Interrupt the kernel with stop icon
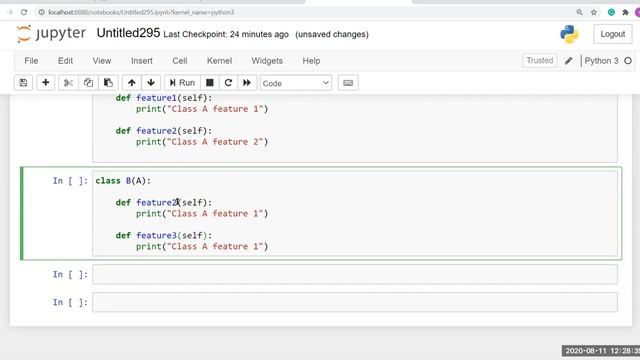640x360 pixels. click(x=210, y=83)
